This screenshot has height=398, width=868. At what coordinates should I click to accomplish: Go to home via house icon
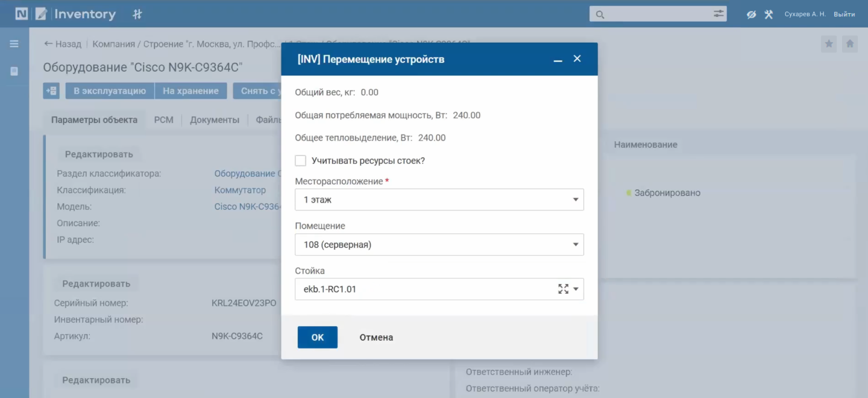(849, 44)
